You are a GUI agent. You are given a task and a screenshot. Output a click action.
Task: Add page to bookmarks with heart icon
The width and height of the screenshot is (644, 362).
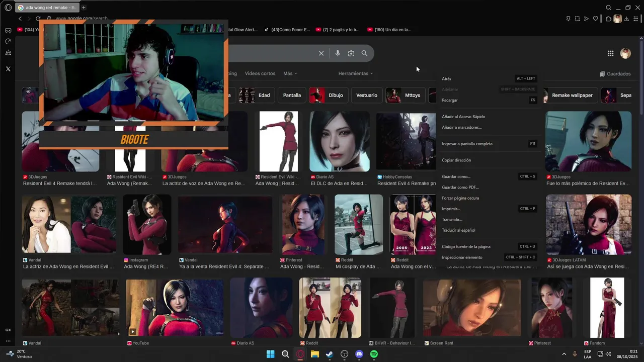[596, 19]
